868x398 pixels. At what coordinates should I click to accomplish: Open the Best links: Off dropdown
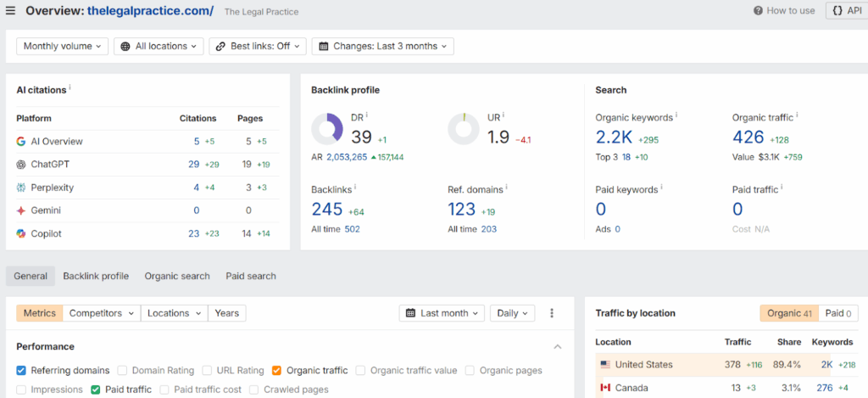[x=258, y=46]
